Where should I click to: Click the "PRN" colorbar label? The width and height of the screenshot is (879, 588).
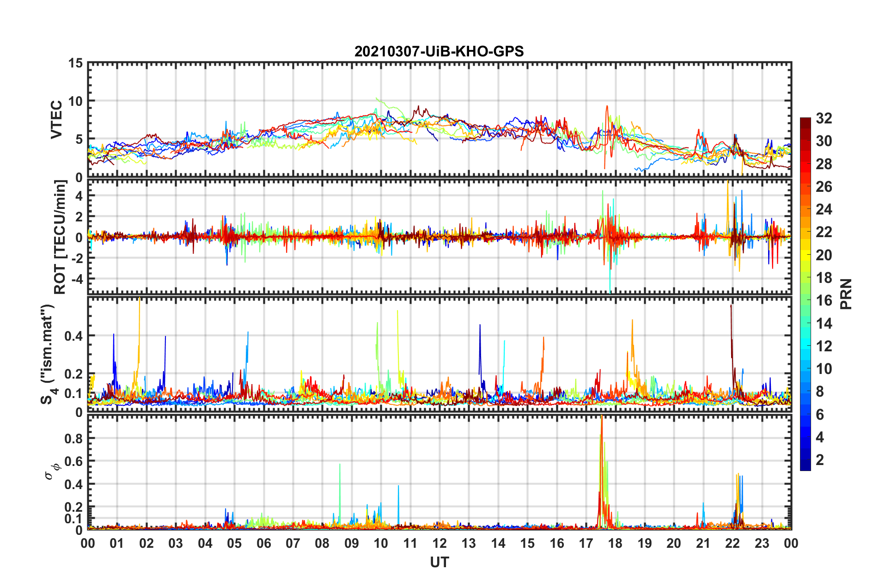point(846,294)
